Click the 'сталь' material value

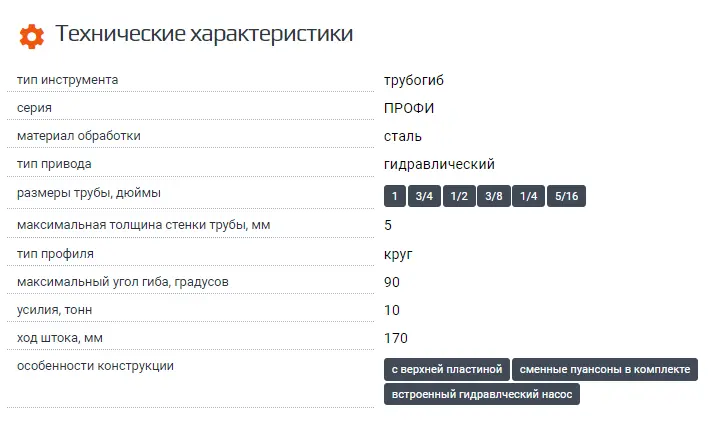coord(403,136)
